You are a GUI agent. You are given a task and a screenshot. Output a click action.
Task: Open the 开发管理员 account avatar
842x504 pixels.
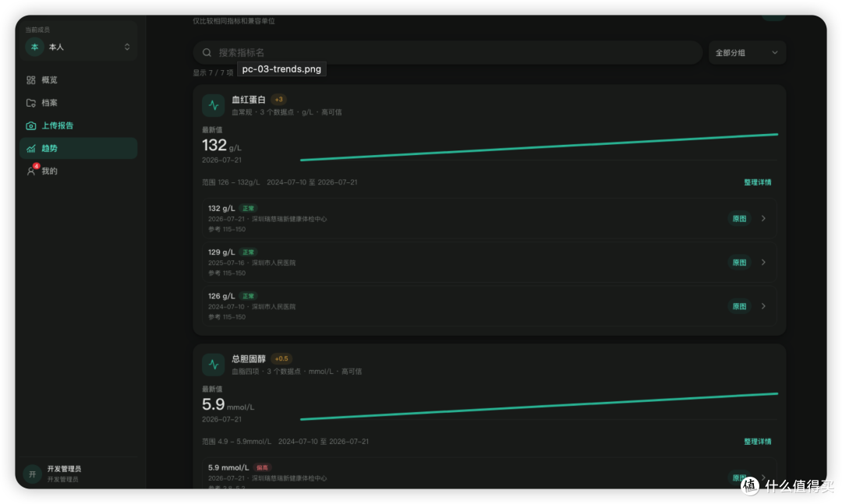32,474
